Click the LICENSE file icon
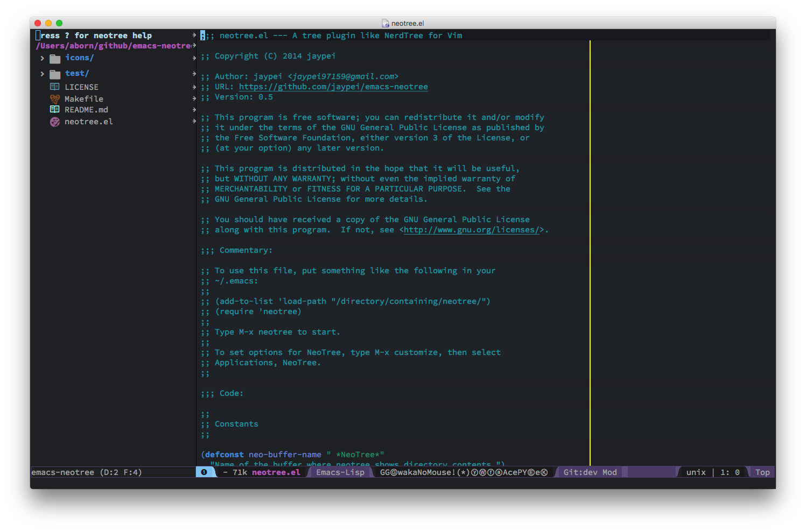Image resolution: width=806 pixels, height=532 pixels. tap(54, 87)
